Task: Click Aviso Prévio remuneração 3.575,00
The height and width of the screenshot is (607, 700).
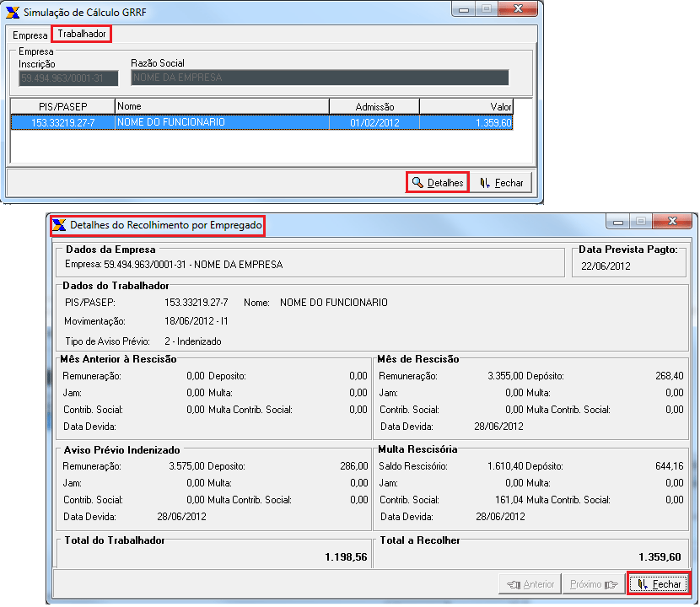Action: coord(186,466)
